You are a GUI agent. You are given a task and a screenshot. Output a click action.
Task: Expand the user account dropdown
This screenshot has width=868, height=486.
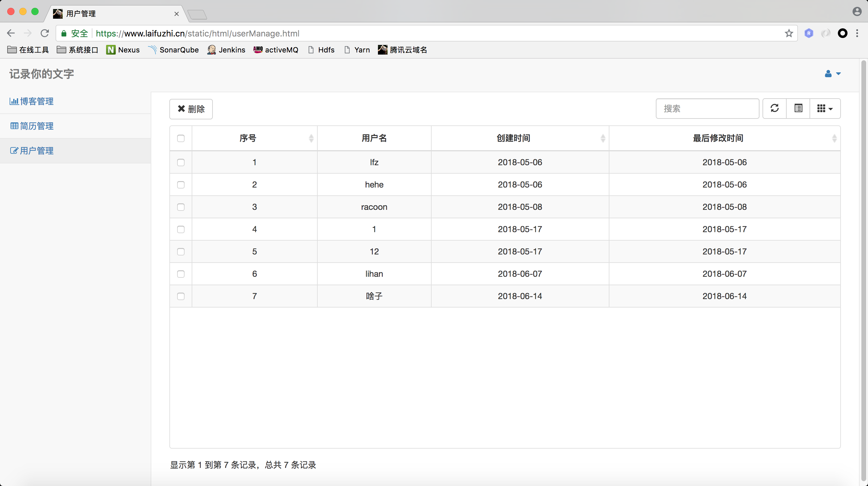pos(832,74)
